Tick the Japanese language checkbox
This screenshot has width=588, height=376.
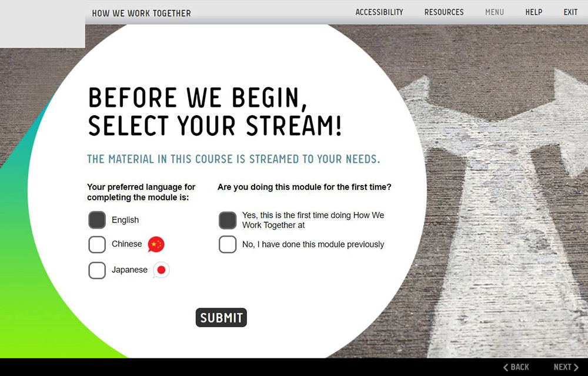pyautogui.click(x=97, y=270)
